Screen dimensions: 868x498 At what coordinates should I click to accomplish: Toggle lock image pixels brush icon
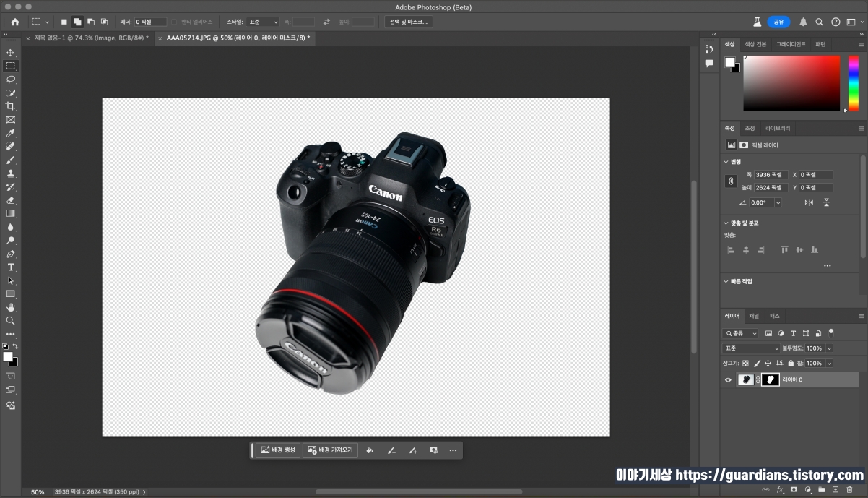[x=757, y=364]
